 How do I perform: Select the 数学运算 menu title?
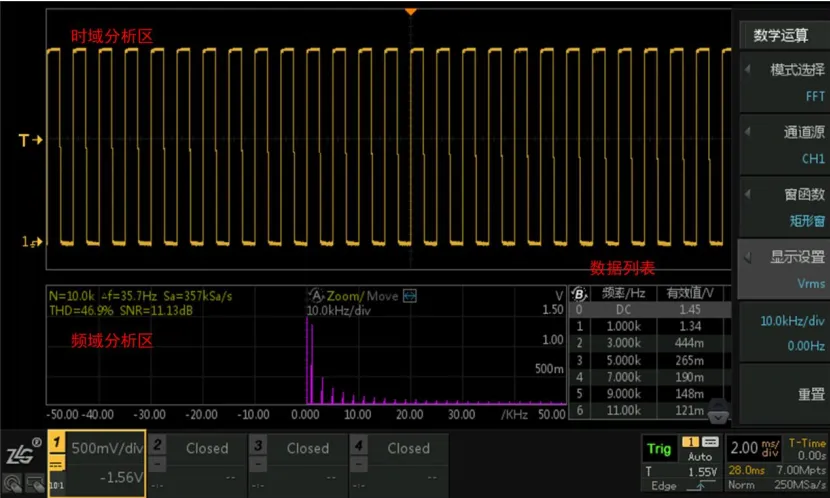[781, 35]
